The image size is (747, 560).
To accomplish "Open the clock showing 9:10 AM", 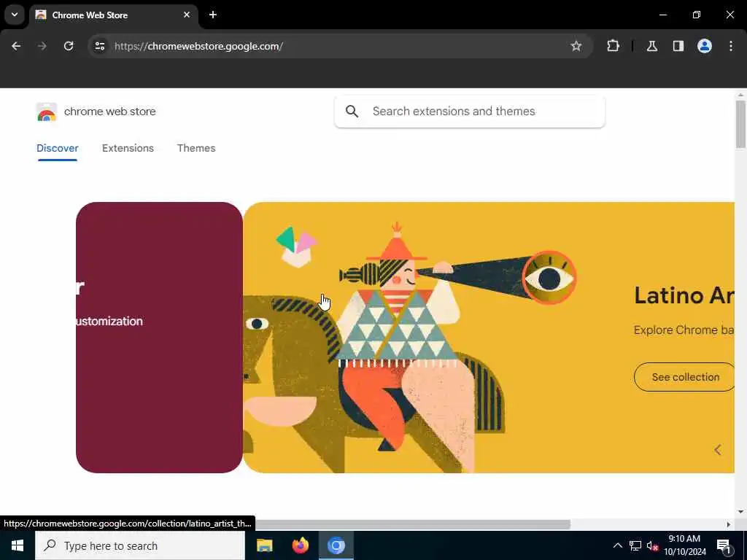I will pos(684,545).
